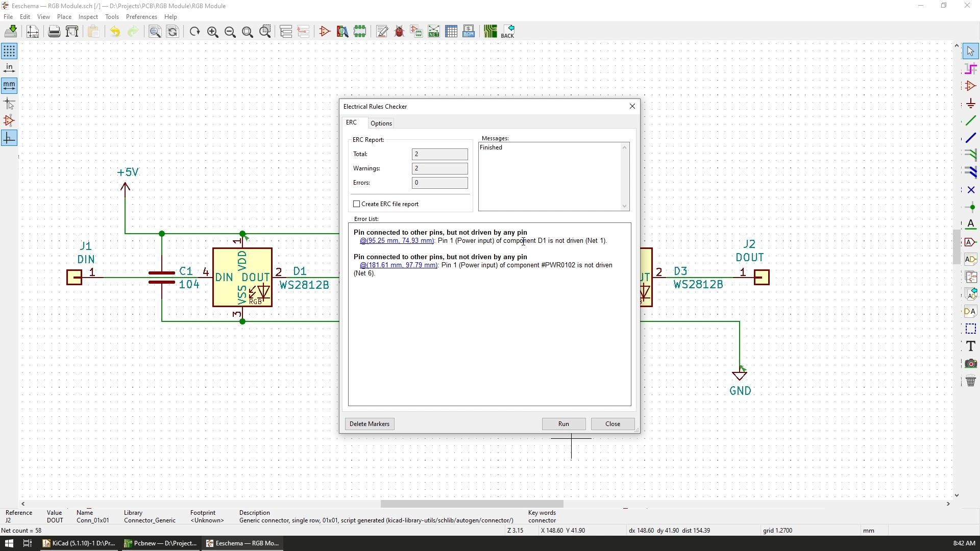Open Pcbnew window from the taskbar
Screen dimensions: 980x551
point(160,543)
